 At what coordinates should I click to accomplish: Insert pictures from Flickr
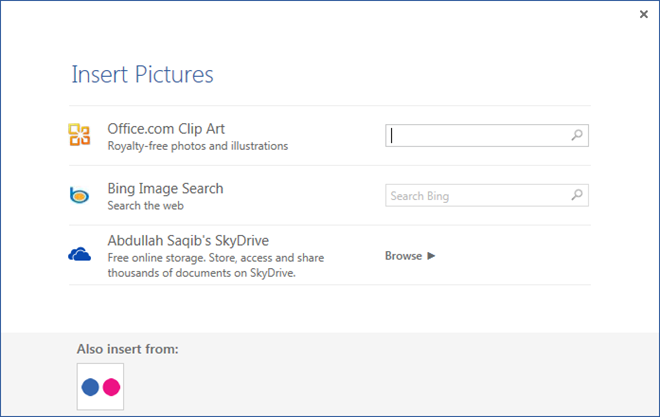tap(100, 387)
